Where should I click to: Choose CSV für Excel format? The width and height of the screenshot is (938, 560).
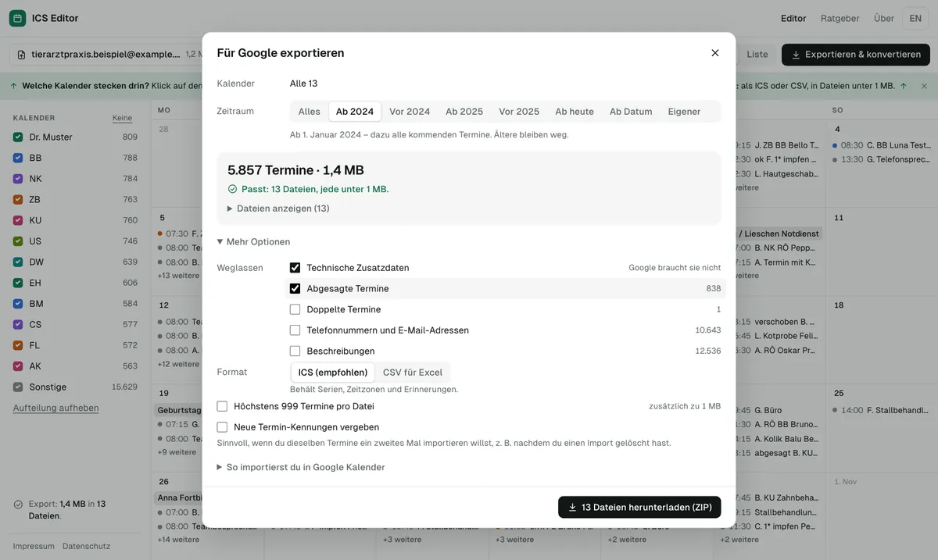[x=413, y=373]
